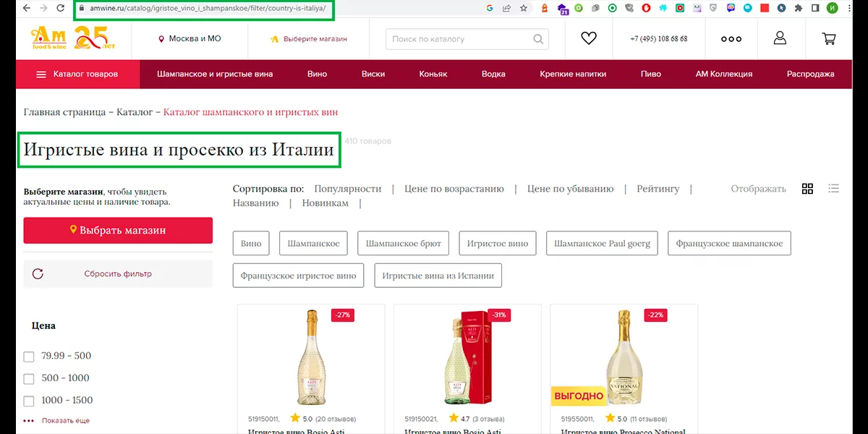Sort by Цене по возрастанию
868x434 pixels.
[x=454, y=189]
